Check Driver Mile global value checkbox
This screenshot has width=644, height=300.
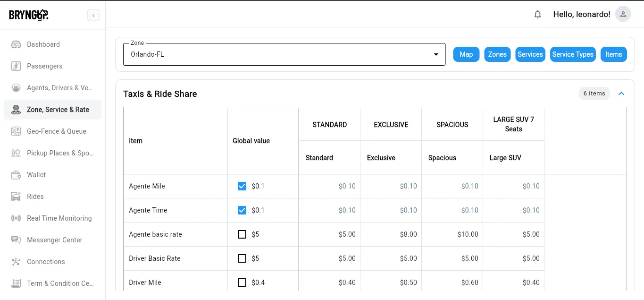click(242, 283)
